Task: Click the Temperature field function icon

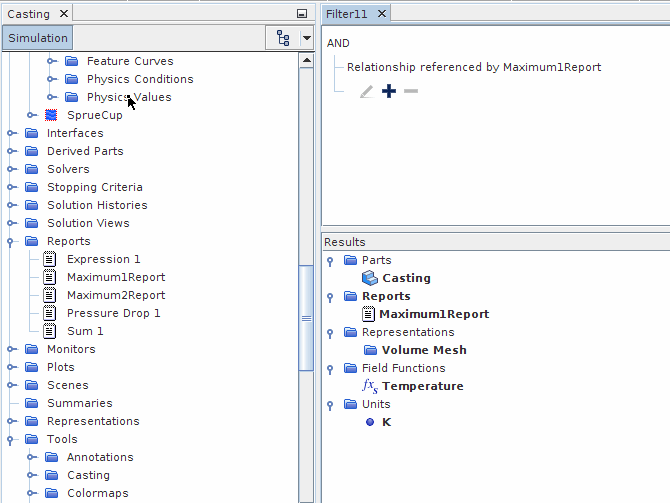Action: click(370, 386)
